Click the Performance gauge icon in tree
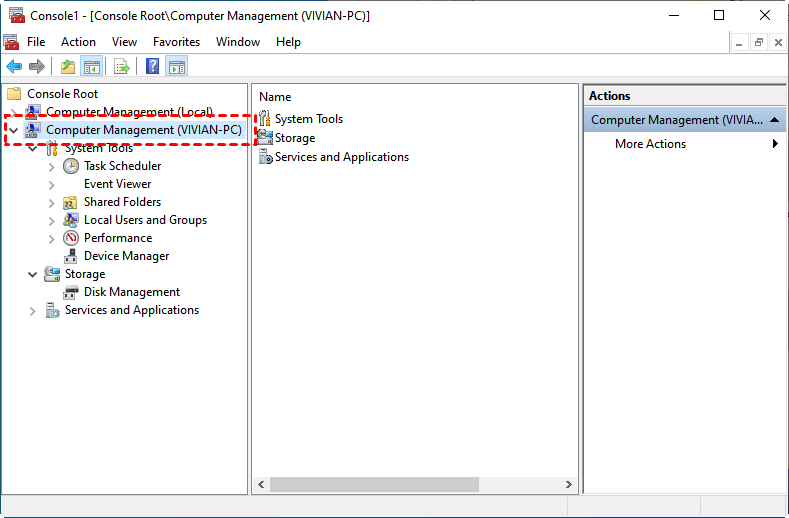Screen dimensions: 789x518 coord(71,238)
